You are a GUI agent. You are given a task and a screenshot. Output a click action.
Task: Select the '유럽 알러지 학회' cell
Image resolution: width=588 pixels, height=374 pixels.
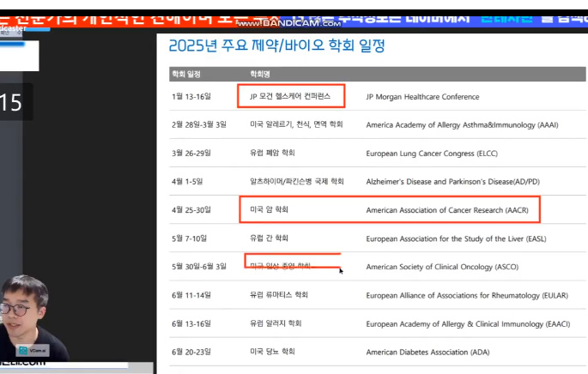[x=276, y=323]
